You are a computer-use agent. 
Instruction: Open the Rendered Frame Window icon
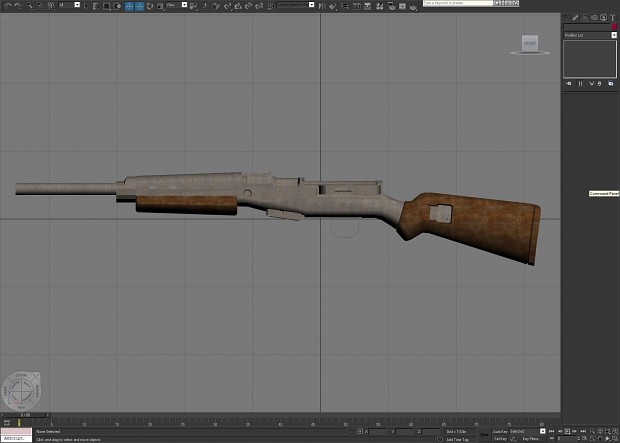402,6
